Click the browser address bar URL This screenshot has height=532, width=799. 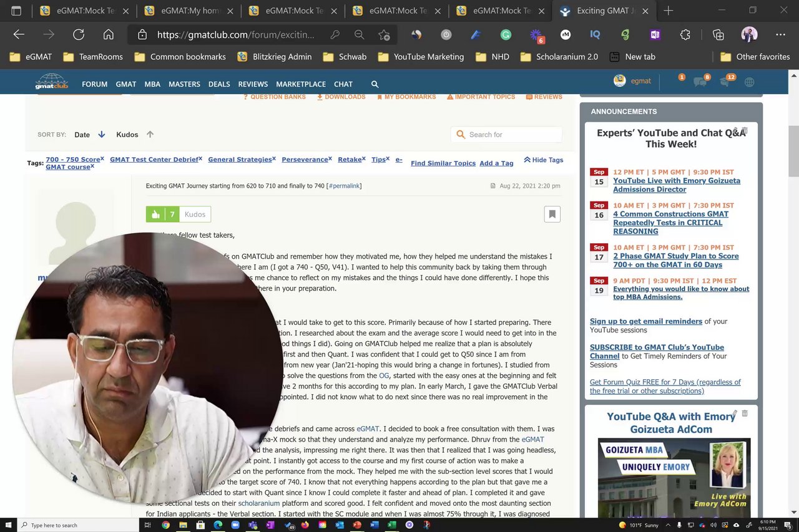tap(236, 35)
